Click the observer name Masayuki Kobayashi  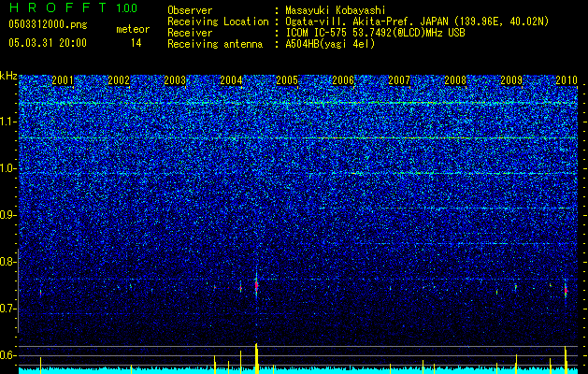[x=336, y=10]
